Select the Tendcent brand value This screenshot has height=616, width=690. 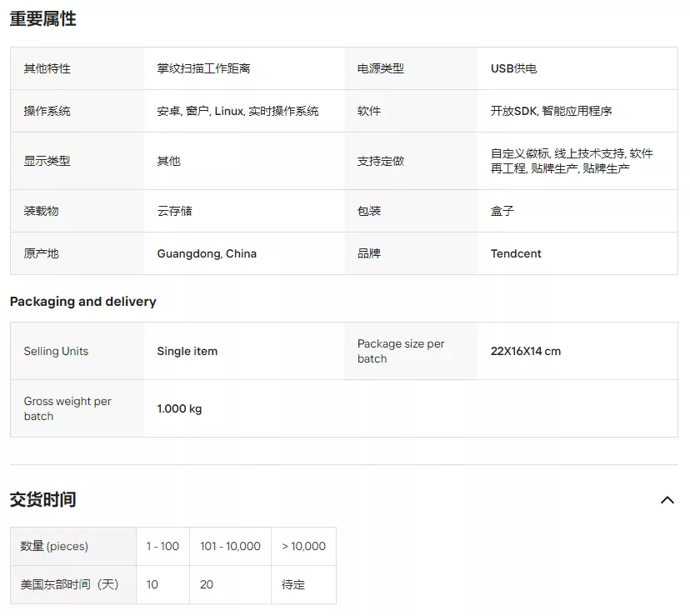516,253
